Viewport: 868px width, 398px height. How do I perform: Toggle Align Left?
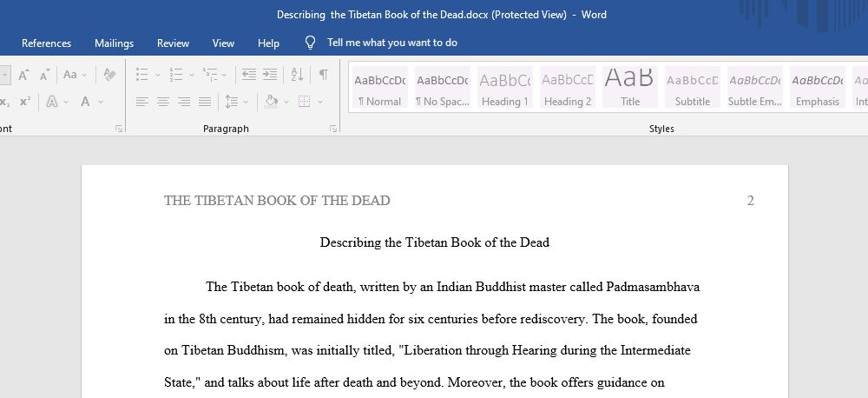pos(142,102)
